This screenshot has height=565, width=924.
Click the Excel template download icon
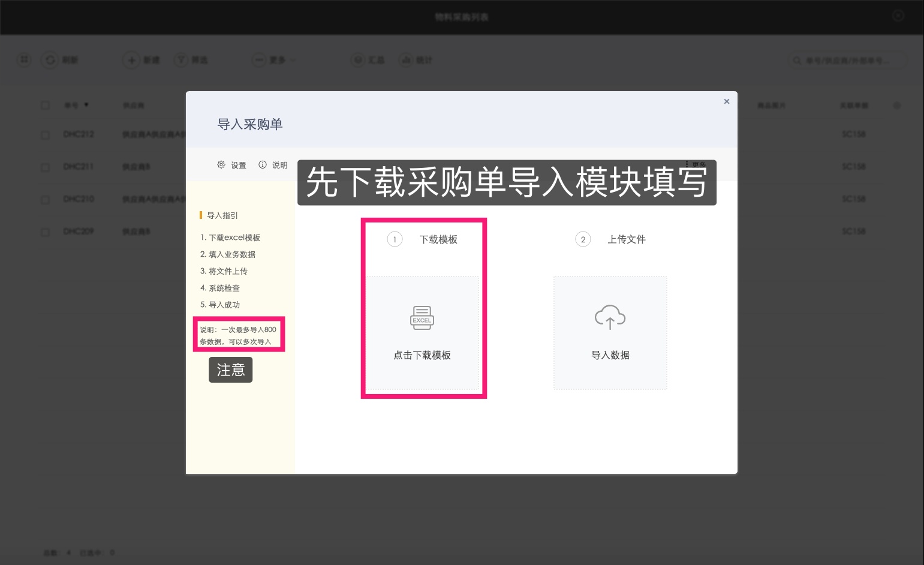422,317
